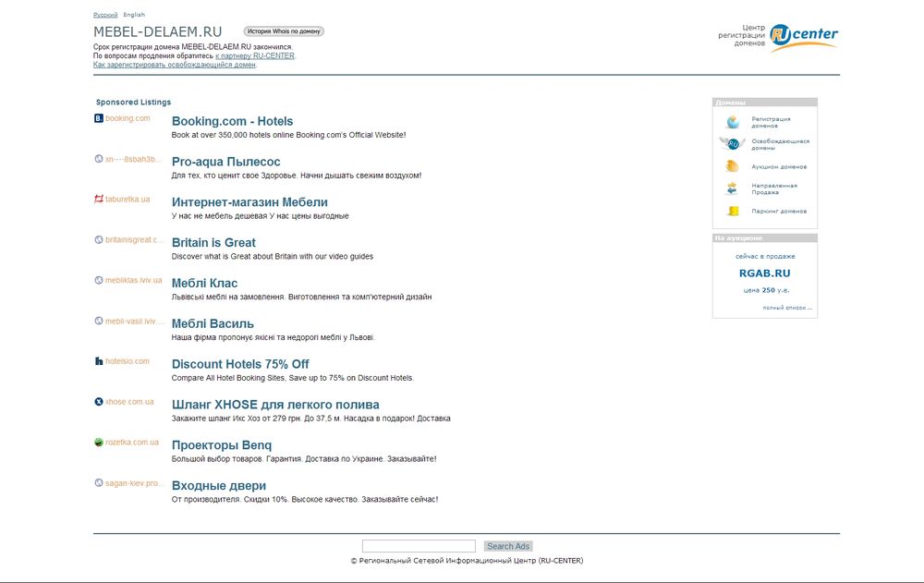Image resolution: width=924 pixels, height=583 pixels.
Task: Click the globe icon beside britainisgreat listing
Action: (99, 240)
